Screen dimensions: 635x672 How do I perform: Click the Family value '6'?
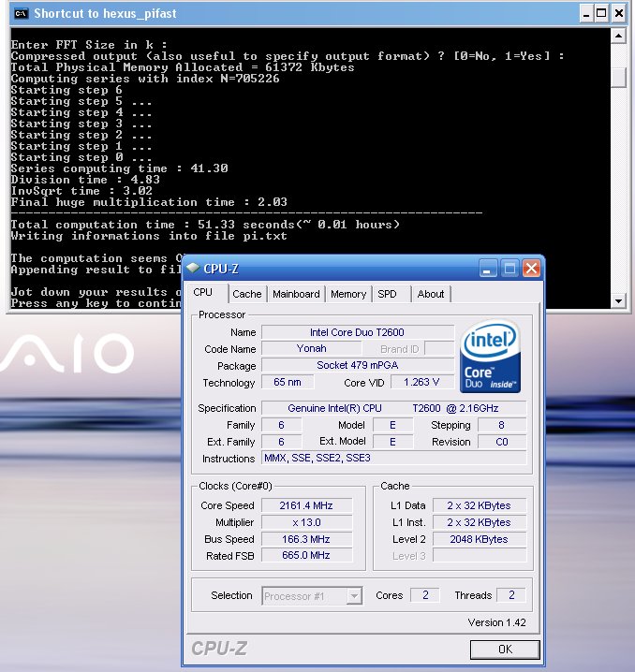coord(281,425)
